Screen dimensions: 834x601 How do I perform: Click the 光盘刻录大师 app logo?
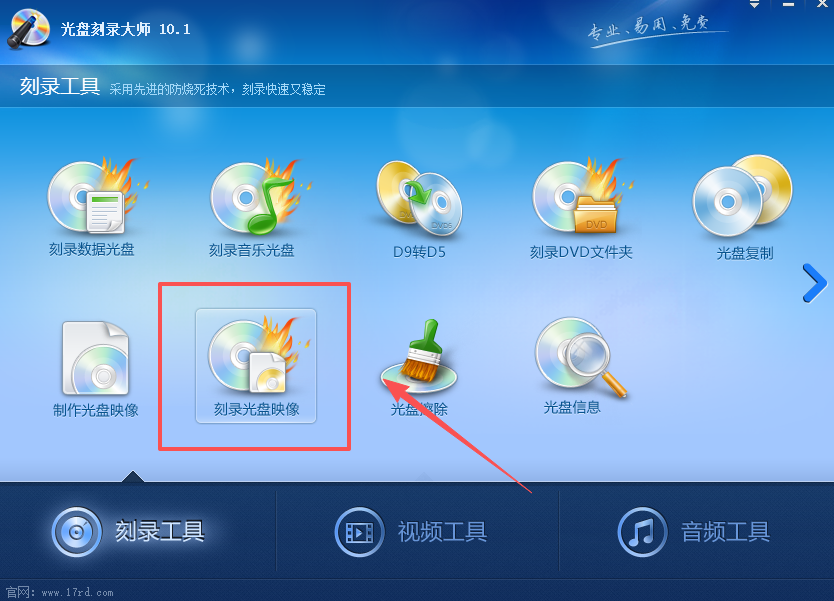(x=29, y=29)
